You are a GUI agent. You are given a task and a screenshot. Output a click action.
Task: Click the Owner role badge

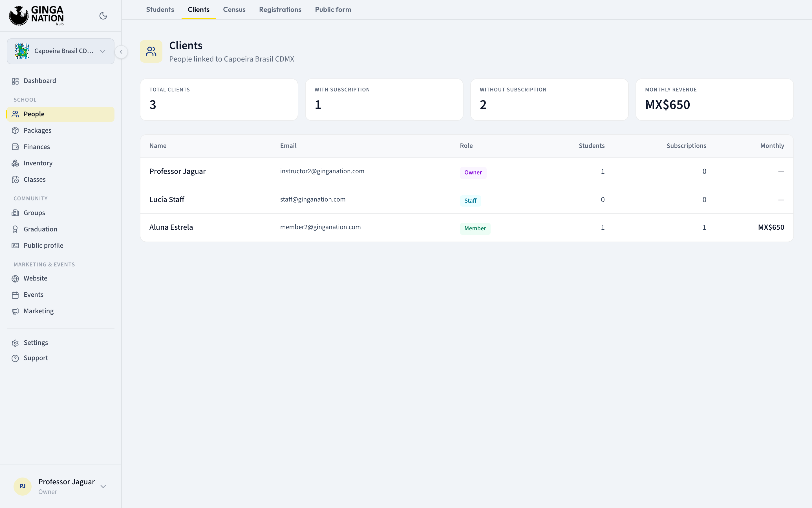(473, 172)
